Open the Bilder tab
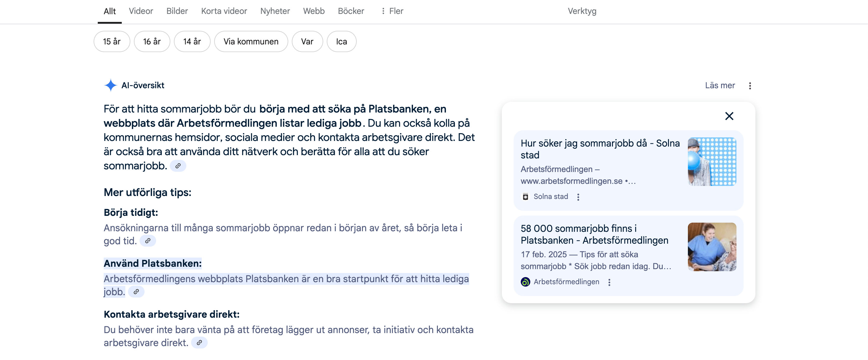Screen dimensions: 868x360 coord(177,11)
